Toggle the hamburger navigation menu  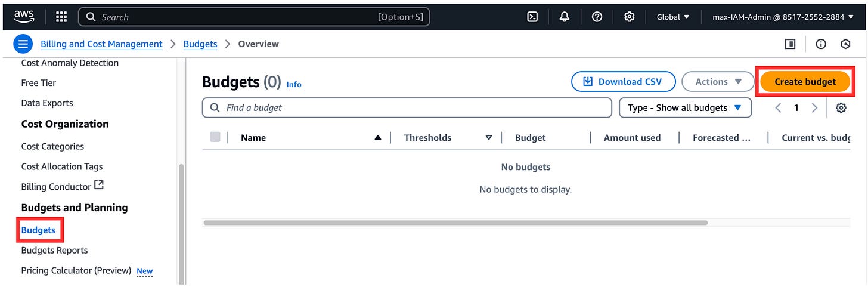click(x=23, y=44)
